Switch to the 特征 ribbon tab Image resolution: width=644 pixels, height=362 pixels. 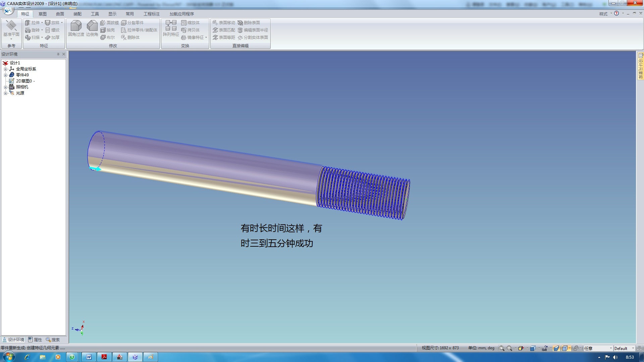coord(25,14)
